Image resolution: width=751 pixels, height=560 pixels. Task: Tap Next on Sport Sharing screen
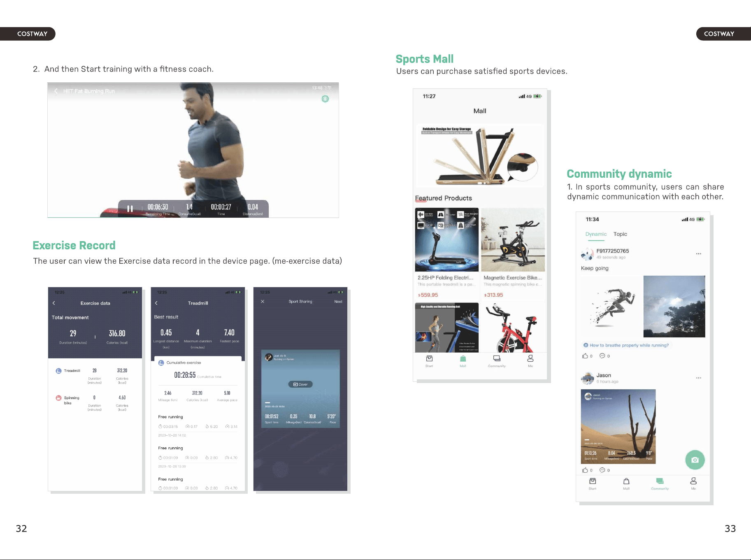(338, 301)
